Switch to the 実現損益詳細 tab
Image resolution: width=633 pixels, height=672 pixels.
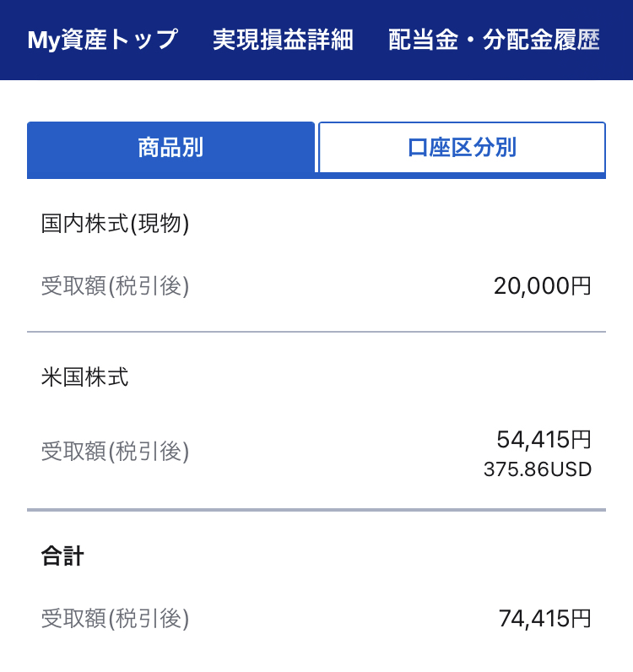coord(283,40)
